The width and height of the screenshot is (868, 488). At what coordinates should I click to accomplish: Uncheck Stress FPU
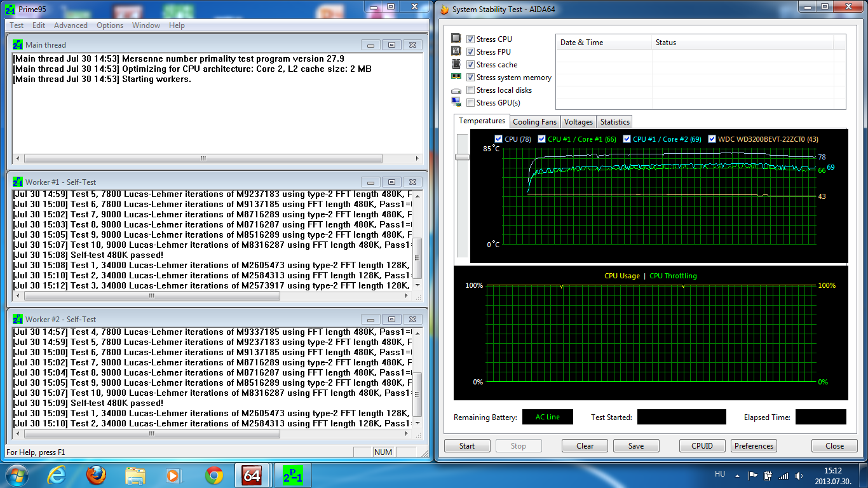point(470,52)
